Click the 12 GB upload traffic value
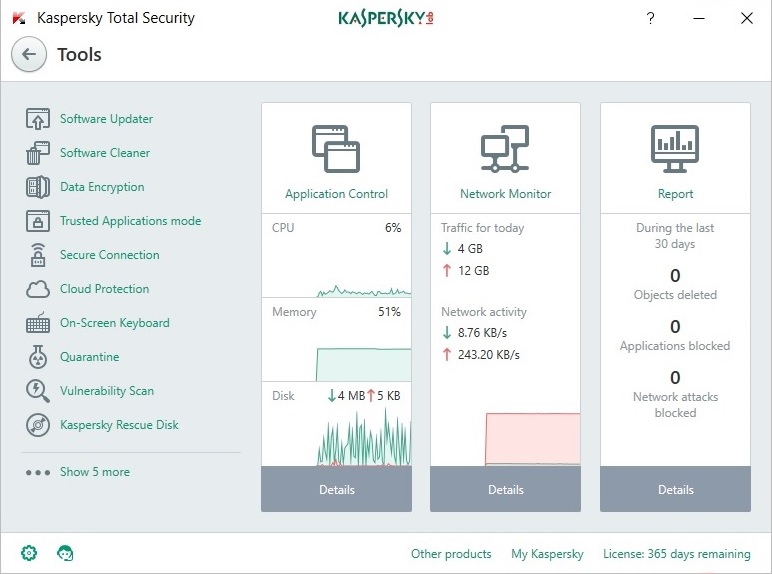The height and width of the screenshot is (574, 772). click(474, 271)
